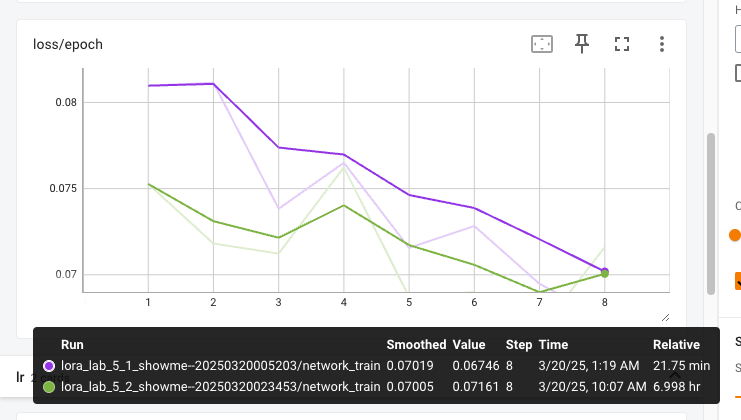This screenshot has width=741, height=420.
Task: Open the loss/epoch card's three-dot options menu
Action: 662,44
